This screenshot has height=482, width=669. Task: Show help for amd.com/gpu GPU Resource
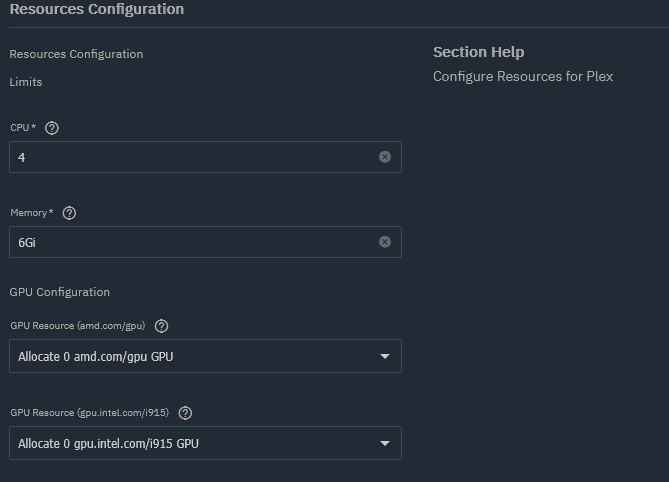coord(161,326)
